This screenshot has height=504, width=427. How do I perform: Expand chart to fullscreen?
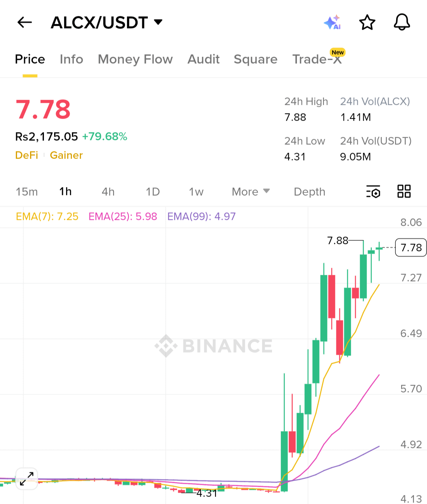coord(26,478)
